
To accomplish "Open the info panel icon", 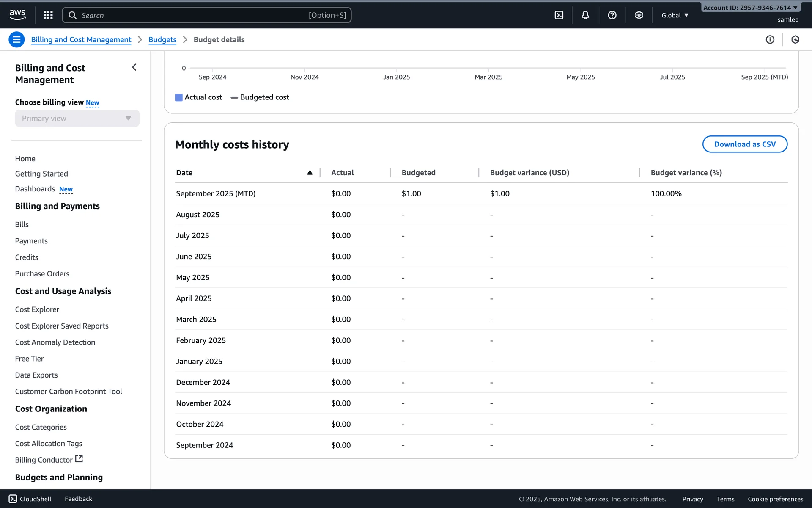I will click(770, 39).
